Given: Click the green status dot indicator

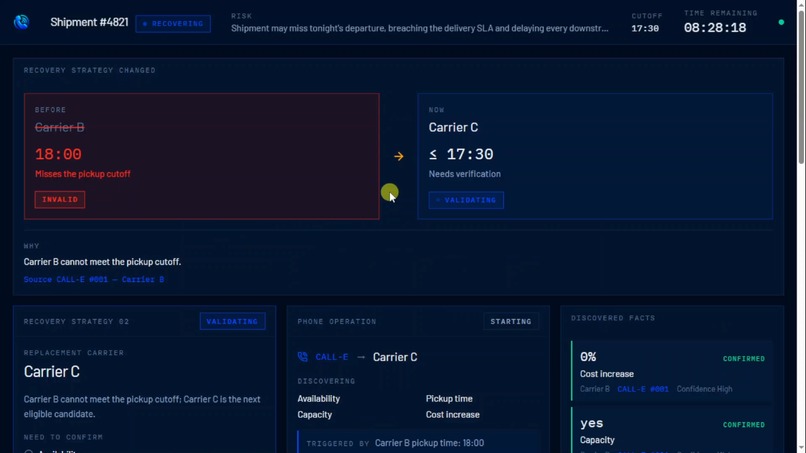Looking at the screenshot, I should [x=781, y=22].
